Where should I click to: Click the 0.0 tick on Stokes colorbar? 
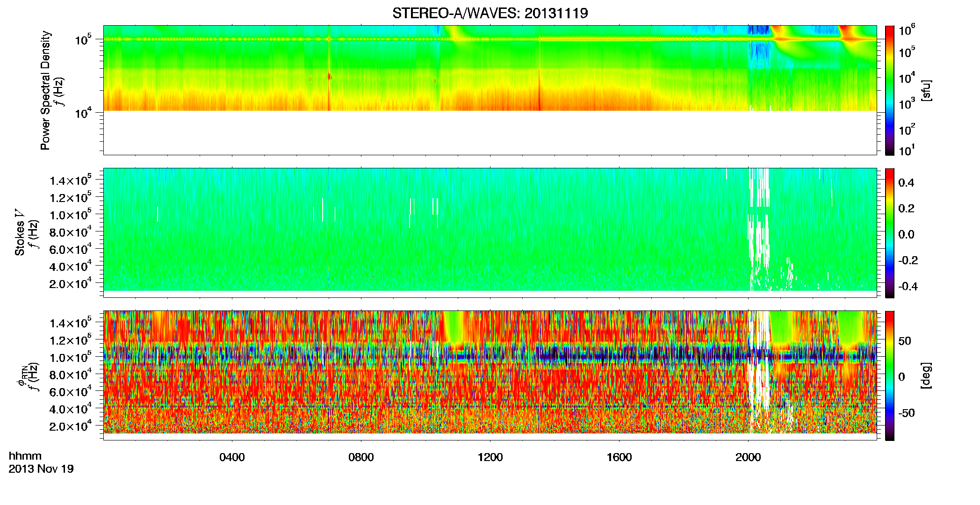(x=906, y=235)
